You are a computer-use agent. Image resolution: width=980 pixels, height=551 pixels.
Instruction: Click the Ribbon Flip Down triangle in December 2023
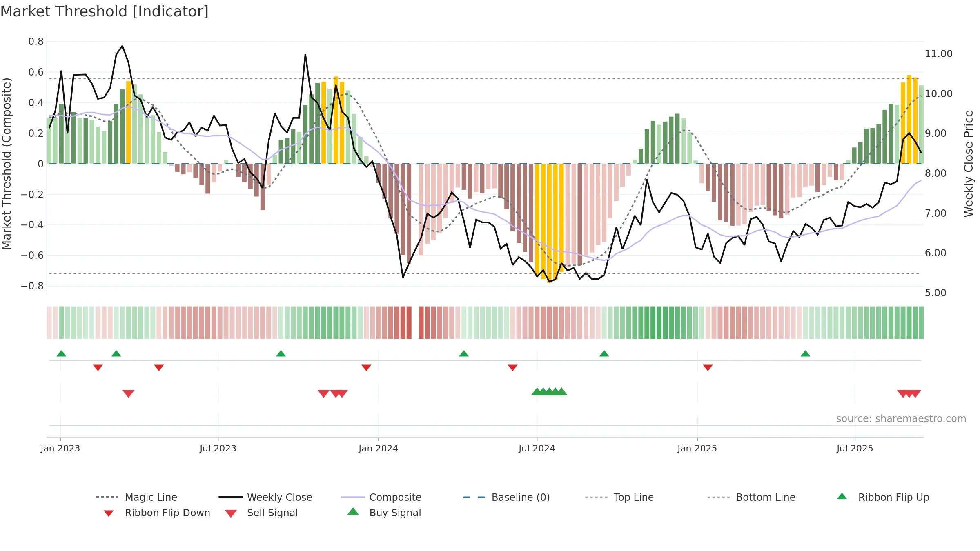(x=366, y=368)
